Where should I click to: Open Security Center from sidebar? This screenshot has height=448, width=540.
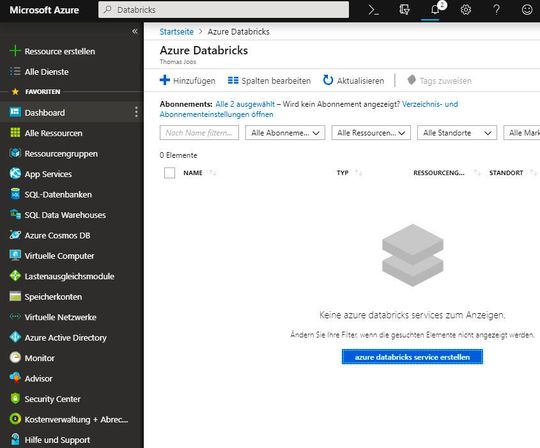pyautogui.click(x=72, y=399)
